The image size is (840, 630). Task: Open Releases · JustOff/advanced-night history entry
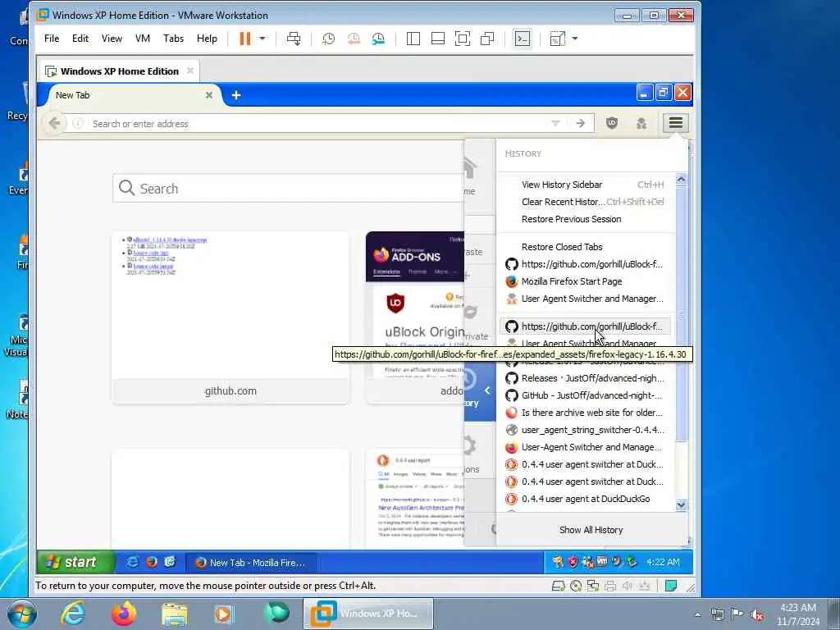pyautogui.click(x=586, y=378)
